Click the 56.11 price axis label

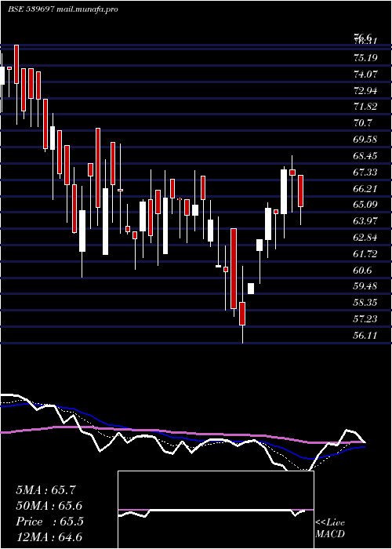point(366,336)
